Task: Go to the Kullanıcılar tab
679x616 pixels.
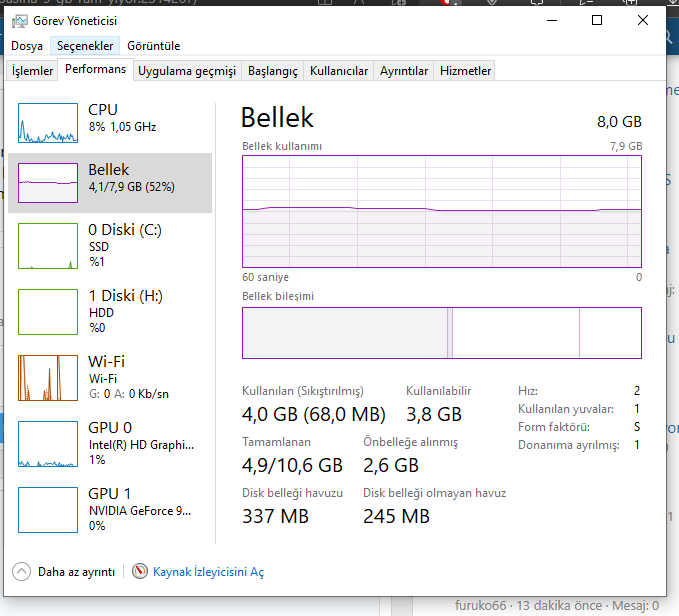Action: [x=339, y=71]
